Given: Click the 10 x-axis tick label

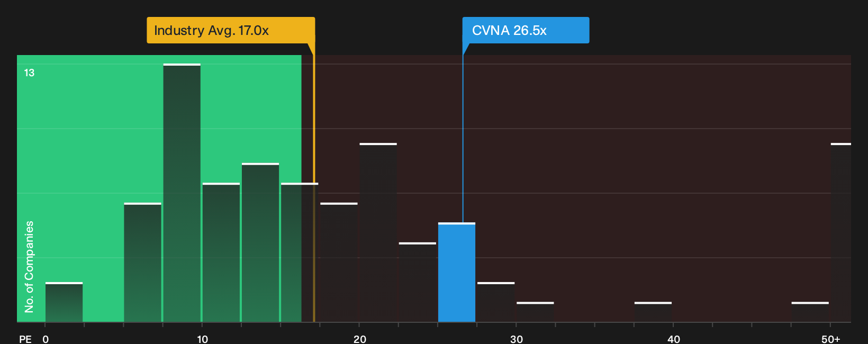Looking at the screenshot, I should click(203, 339).
